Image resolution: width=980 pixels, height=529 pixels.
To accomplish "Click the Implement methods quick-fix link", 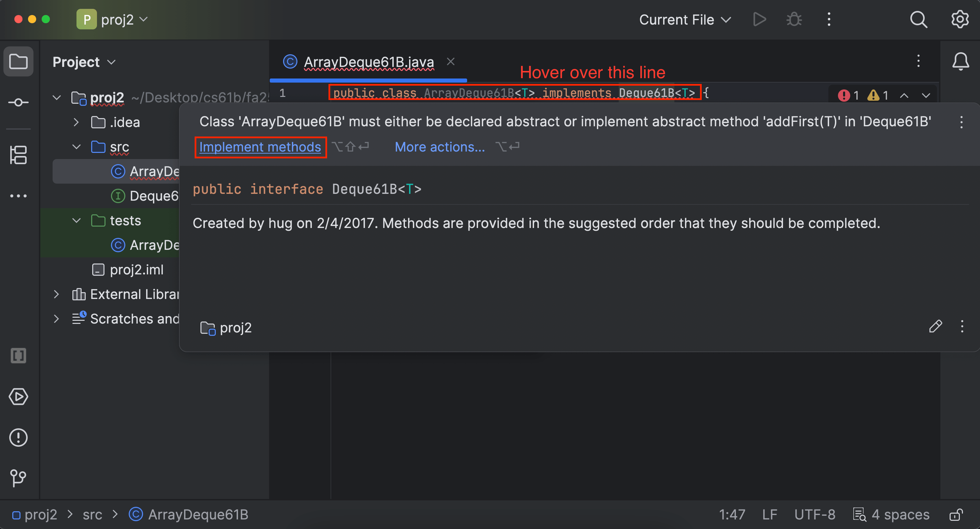I will (x=260, y=147).
